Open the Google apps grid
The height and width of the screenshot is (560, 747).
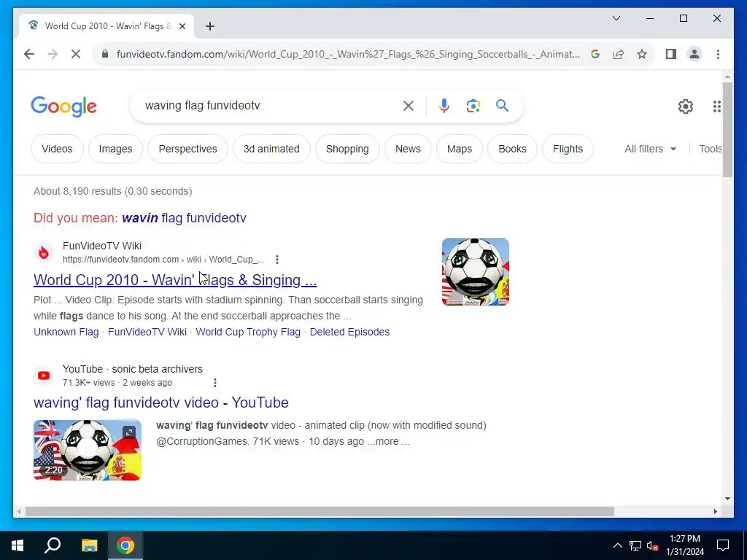tap(716, 106)
